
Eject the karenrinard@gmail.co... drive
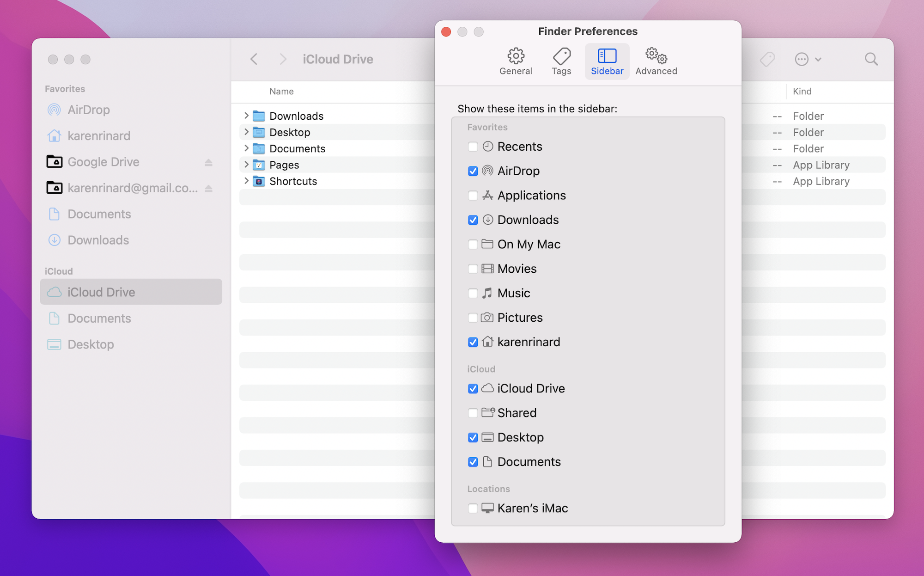click(208, 188)
